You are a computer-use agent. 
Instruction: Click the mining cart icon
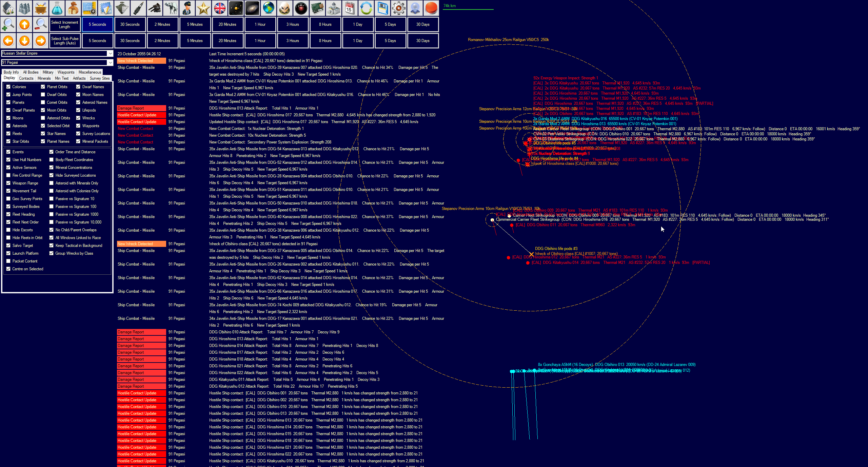41,8
